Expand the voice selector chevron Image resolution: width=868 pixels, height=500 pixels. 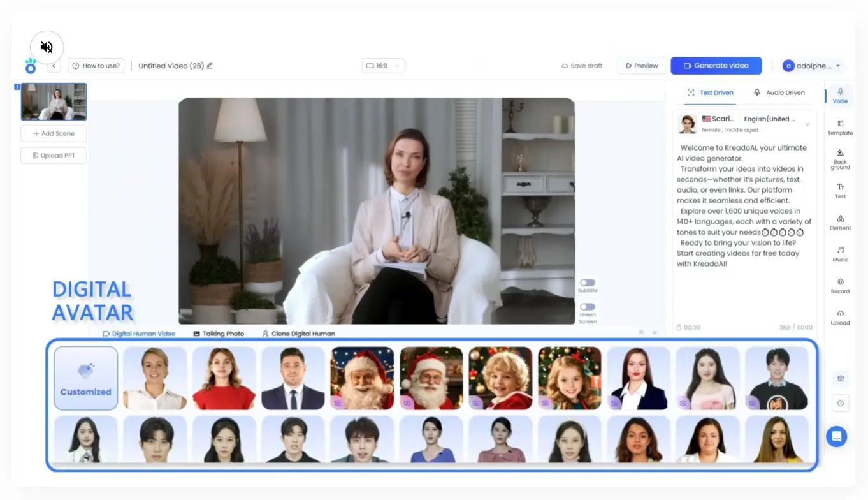[x=807, y=124]
